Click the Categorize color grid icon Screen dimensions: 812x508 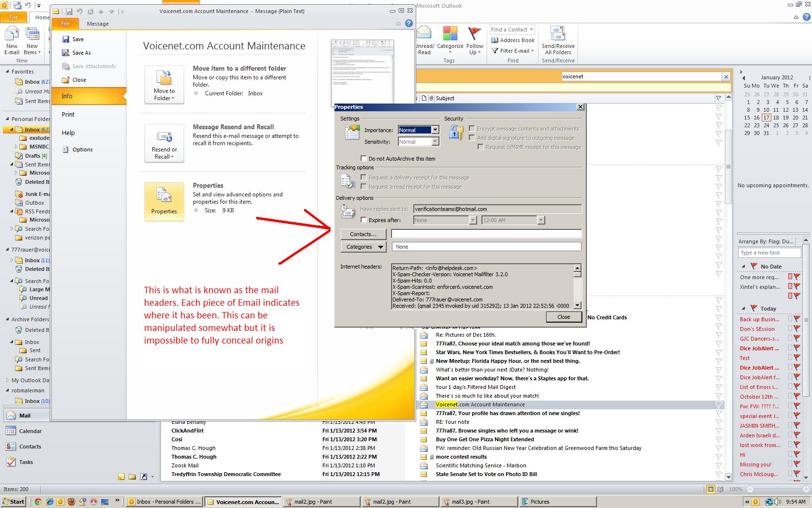[x=450, y=33]
